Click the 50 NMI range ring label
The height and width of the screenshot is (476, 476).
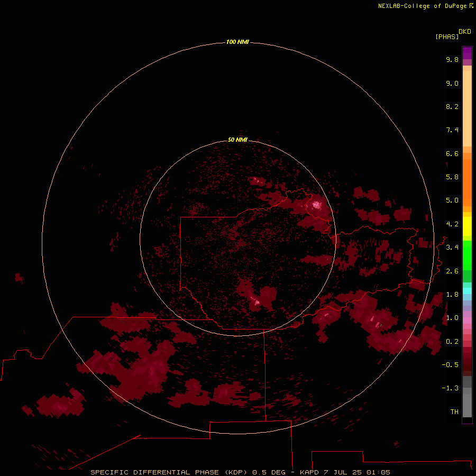237,140
